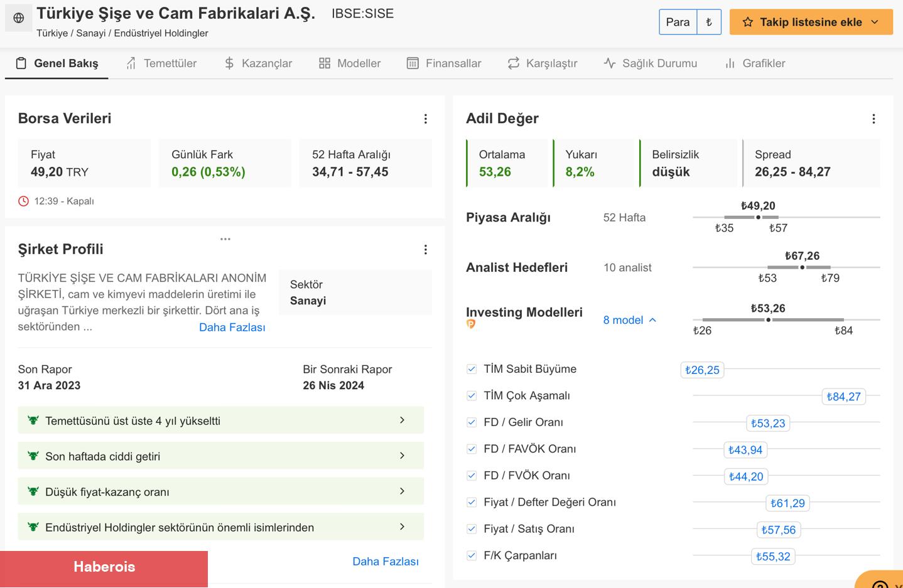Click the Investing Modelleri pro badge icon
The image size is (903, 588).
coord(471,324)
